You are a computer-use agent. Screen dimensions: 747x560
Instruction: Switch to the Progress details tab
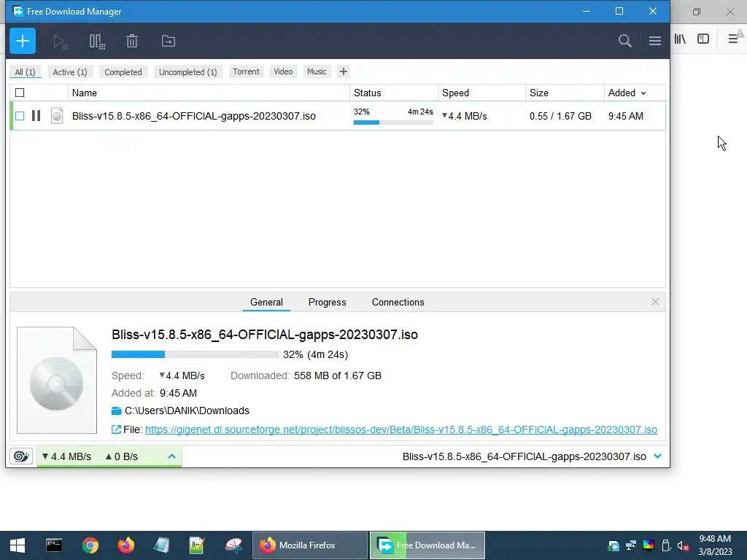pyautogui.click(x=328, y=303)
